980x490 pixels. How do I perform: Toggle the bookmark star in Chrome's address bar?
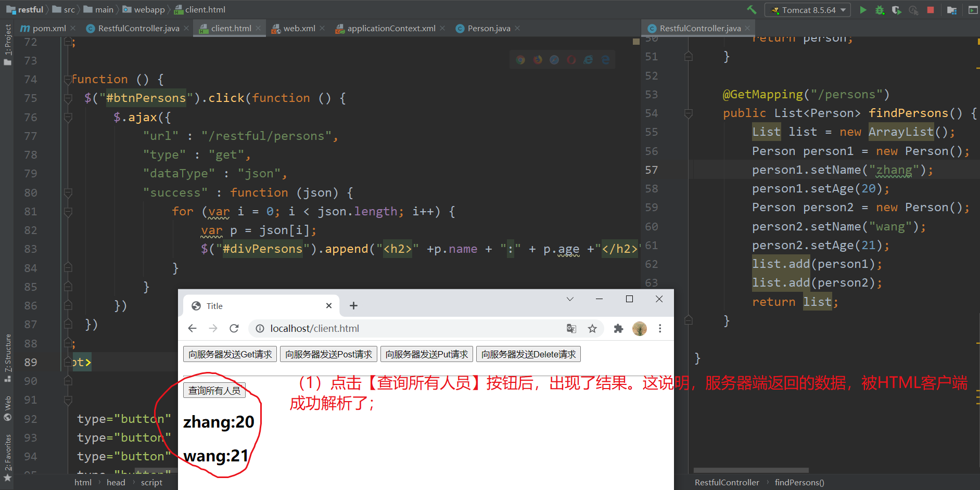tap(592, 328)
